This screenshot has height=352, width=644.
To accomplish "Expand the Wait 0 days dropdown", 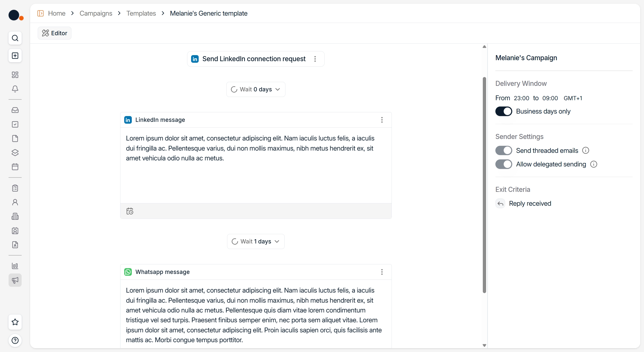I will point(256,89).
